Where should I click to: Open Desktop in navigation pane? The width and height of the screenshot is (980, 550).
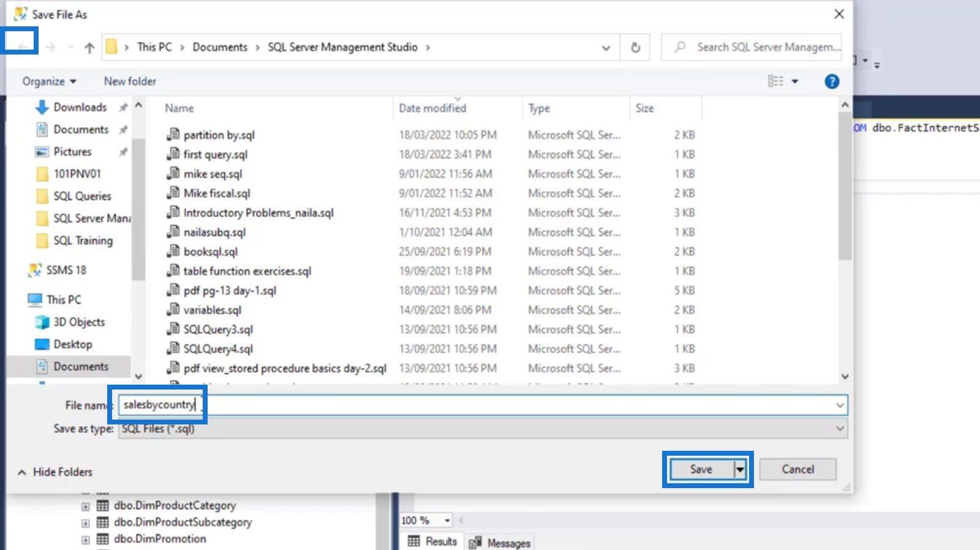coord(72,344)
